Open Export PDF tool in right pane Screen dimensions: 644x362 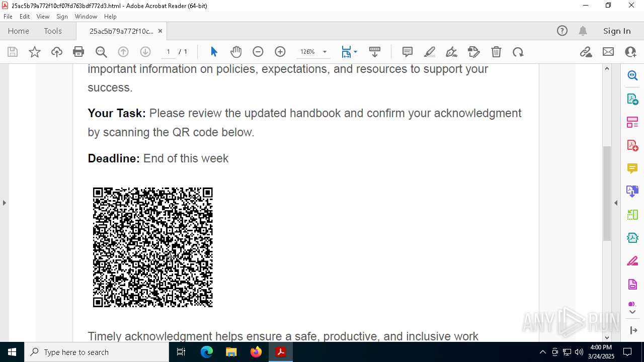pos(632,99)
